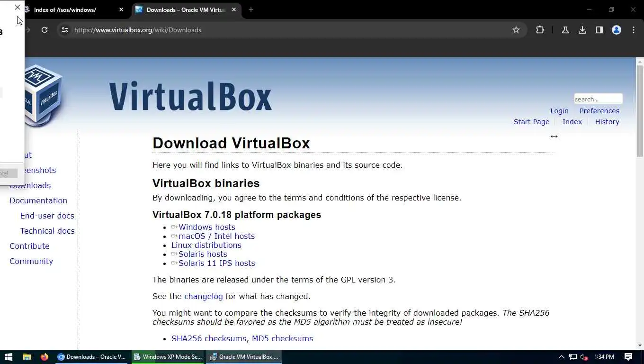
Task: Open the Login link
Action: point(559,111)
